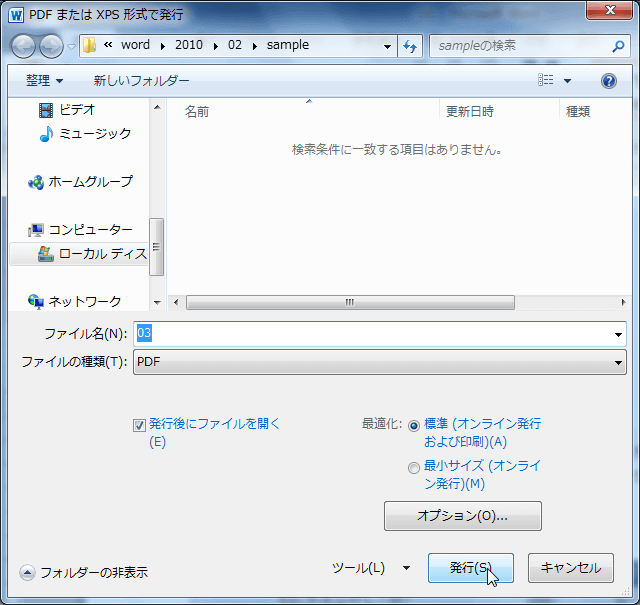Image resolution: width=640 pixels, height=605 pixels.
Task: Expand the arrow after 'word' breadcrumb
Action: tap(163, 46)
